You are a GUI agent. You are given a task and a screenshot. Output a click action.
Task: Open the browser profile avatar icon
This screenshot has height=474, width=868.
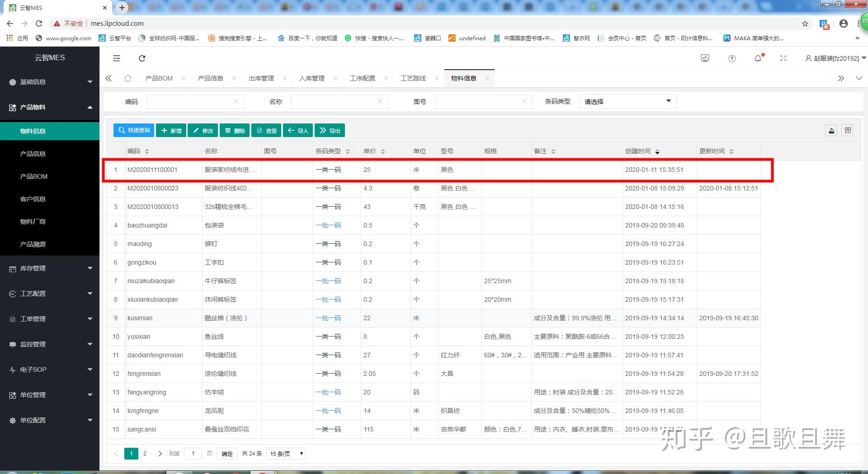(x=843, y=24)
